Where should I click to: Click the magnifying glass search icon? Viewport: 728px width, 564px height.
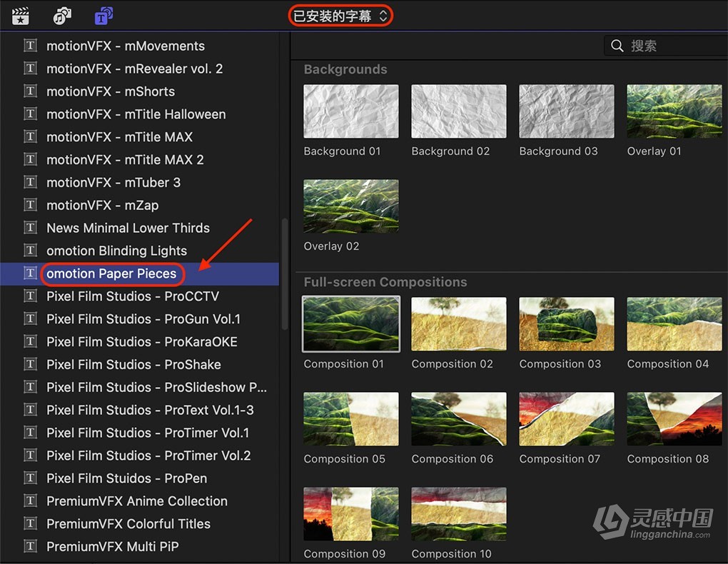tap(617, 46)
